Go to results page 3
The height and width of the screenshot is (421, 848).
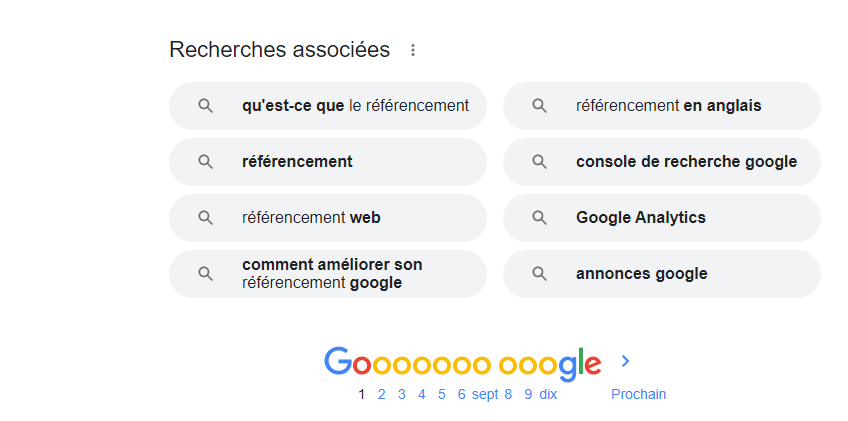point(401,394)
